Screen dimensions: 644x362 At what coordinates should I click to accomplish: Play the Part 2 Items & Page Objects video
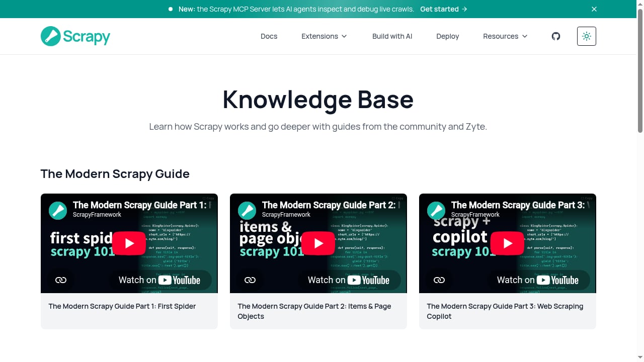pos(318,243)
